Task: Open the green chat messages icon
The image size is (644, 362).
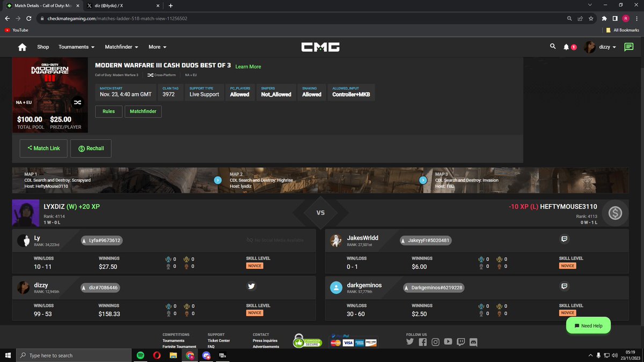Action: pyautogui.click(x=628, y=47)
